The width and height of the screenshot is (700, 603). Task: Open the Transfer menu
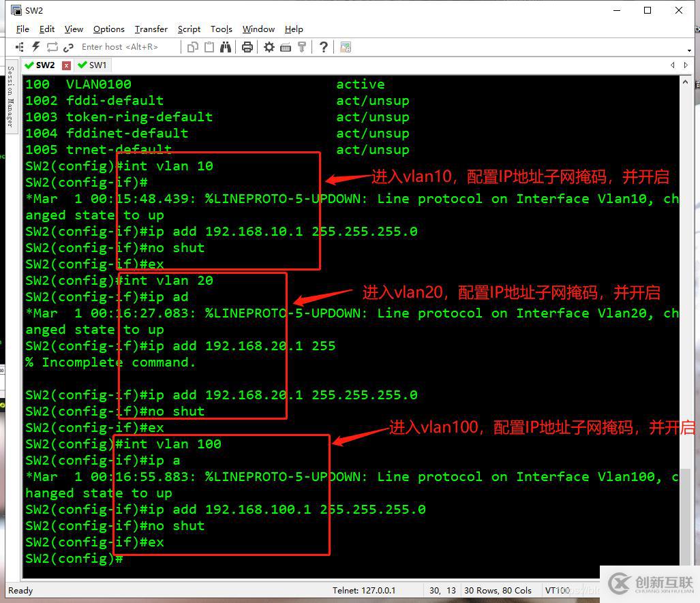pyautogui.click(x=151, y=29)
